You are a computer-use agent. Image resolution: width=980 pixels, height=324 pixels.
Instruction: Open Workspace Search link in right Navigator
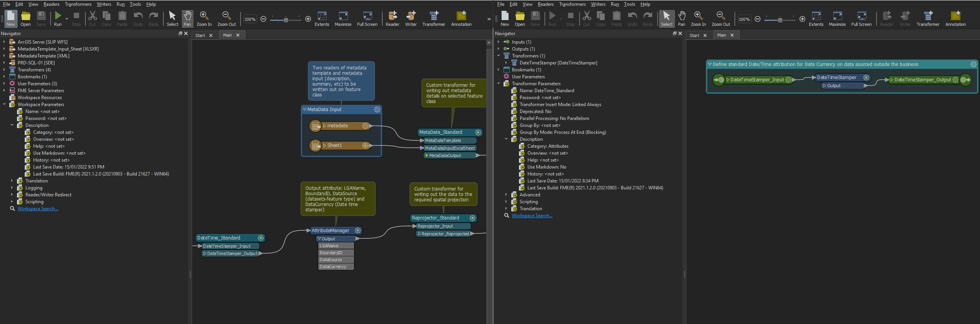(532, 216)
